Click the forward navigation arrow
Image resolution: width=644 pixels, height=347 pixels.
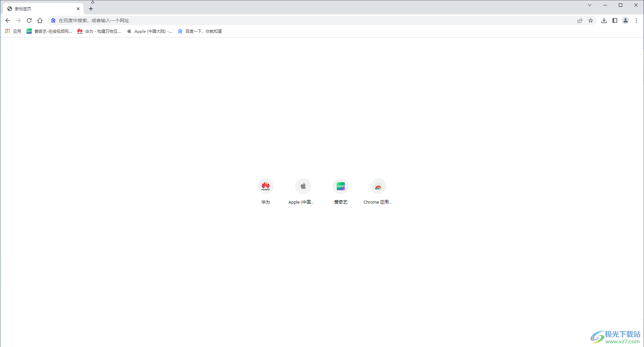(18, 20)
